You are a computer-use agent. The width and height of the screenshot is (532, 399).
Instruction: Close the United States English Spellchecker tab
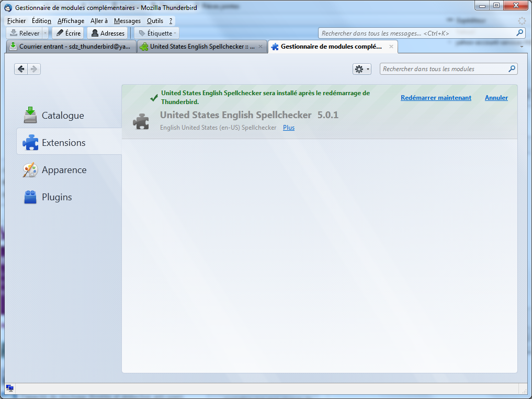pos(260,47)
